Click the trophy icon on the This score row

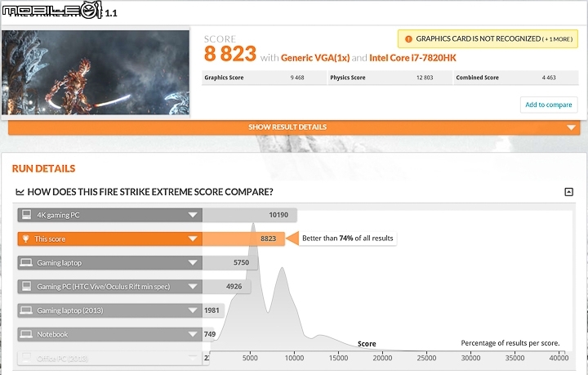click(x=26, y=239)
